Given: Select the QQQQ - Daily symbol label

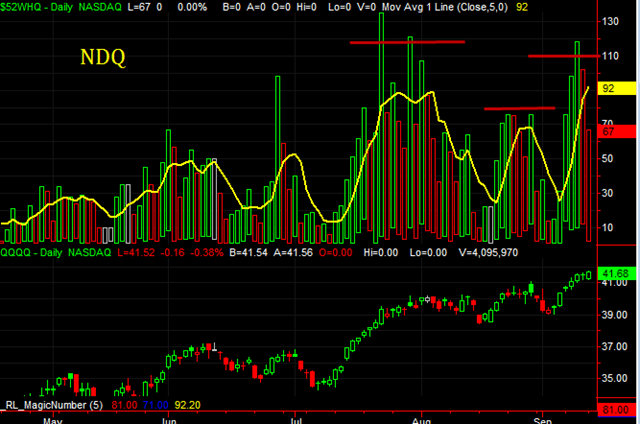Looking at the screenshot, I should (31, 253).
